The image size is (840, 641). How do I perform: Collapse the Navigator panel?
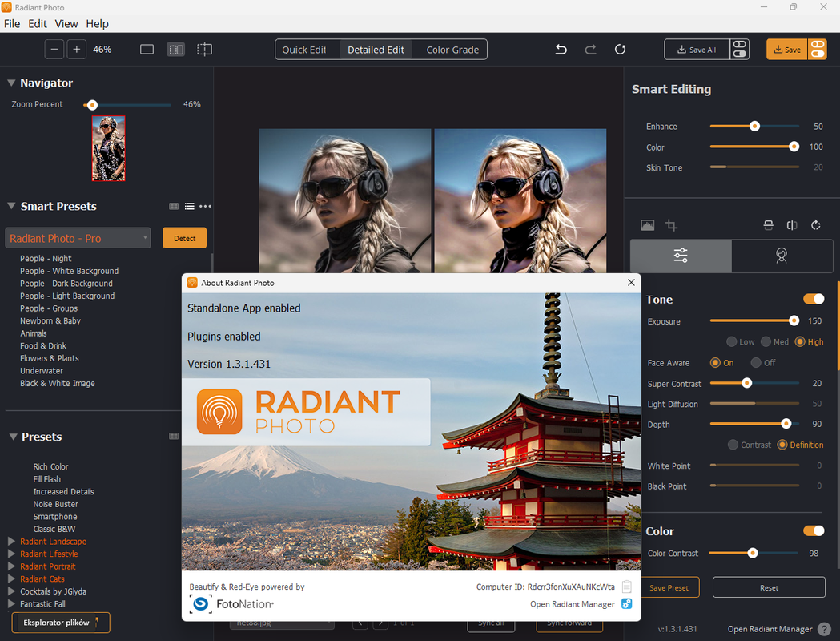coord(11,83)
